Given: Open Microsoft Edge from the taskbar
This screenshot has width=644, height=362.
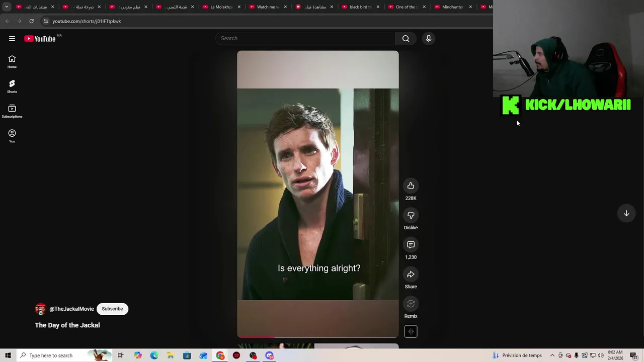Looking at the screenshot, I should pos(154,355).
